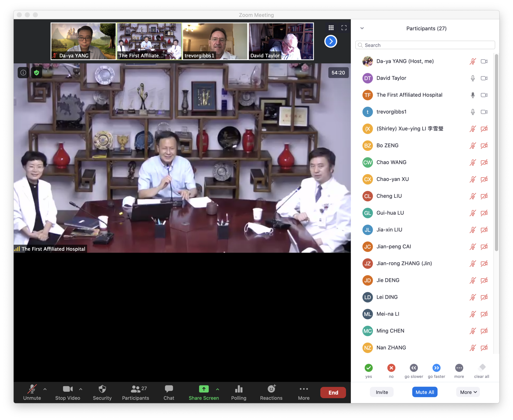Select Lei DING in participants list

tap(425, 297)
